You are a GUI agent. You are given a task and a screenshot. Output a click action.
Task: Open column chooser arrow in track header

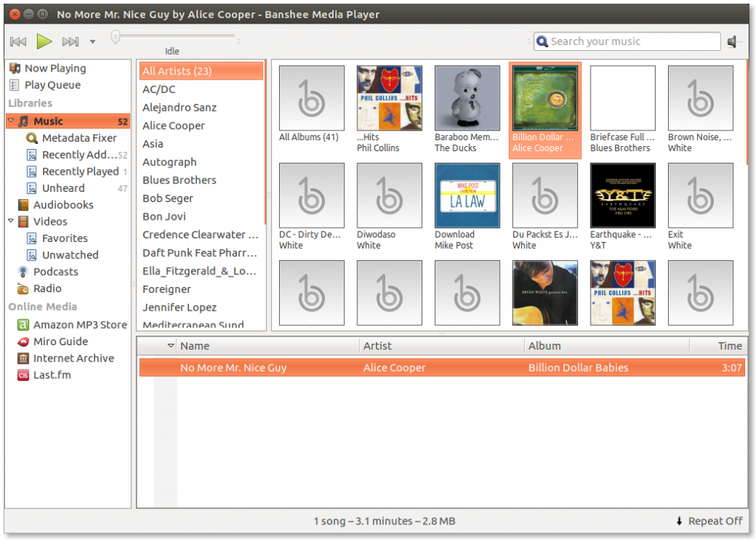click(x=171, y=346)
